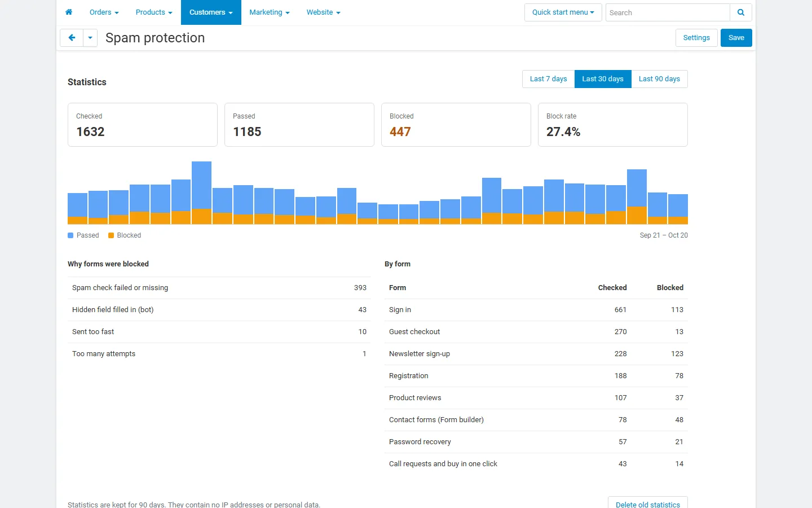812x508 pixels.
Task: Focus the Search input field
Action: pos(668,12)
